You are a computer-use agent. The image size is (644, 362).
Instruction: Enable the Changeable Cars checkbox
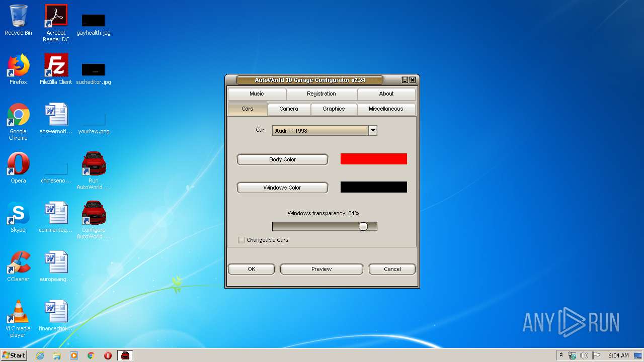[241, 240]
